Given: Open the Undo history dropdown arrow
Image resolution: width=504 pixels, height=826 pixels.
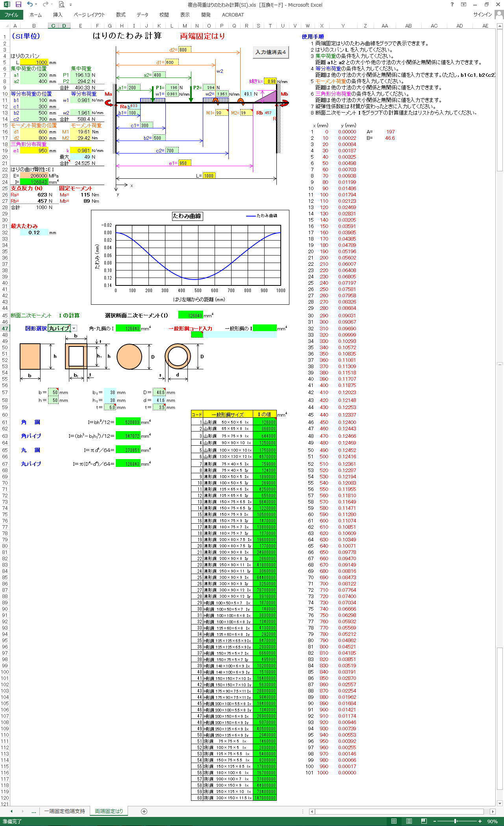Looking at the screenshot, I should [36, 5].
